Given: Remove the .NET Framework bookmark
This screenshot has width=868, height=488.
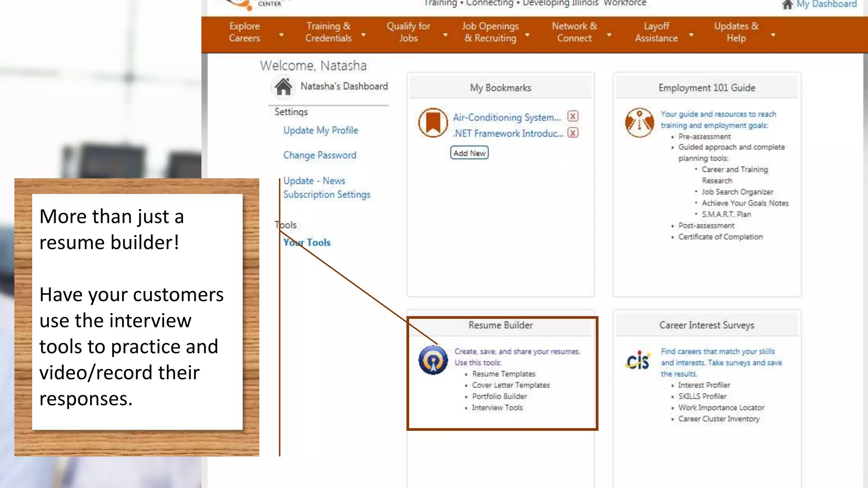Looking at the screenshot, I should 573,133.
